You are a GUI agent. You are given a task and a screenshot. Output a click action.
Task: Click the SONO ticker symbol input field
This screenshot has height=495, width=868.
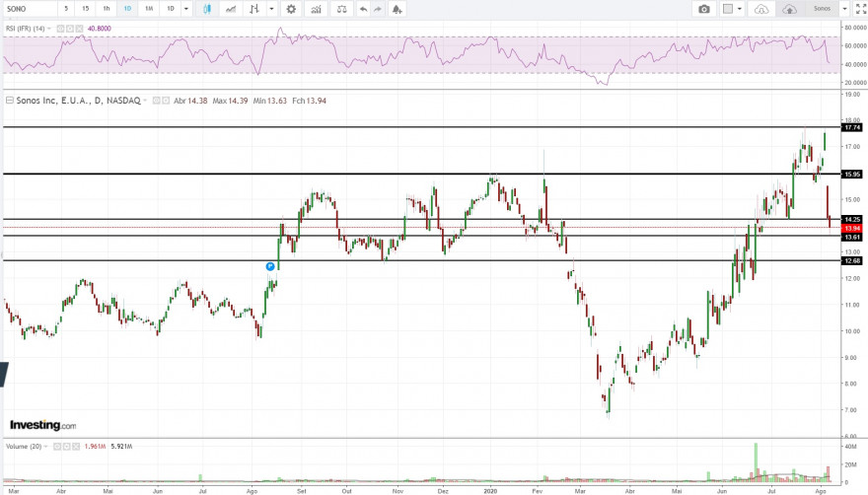point(29,9)
